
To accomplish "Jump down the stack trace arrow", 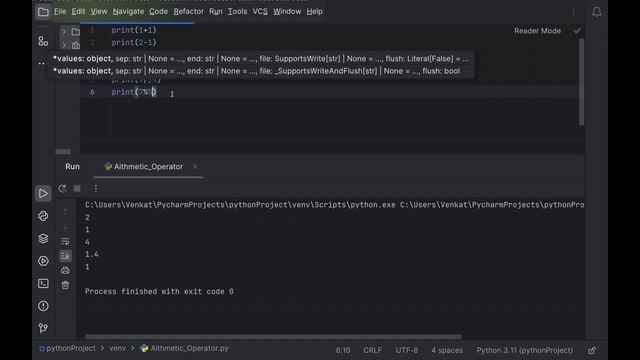I will [65, 227].
